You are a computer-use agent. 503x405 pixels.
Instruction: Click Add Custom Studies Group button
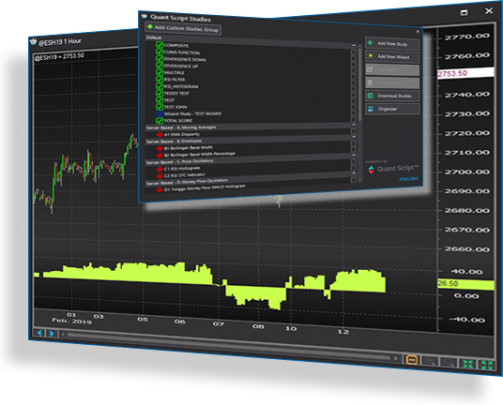click(183, 28)
